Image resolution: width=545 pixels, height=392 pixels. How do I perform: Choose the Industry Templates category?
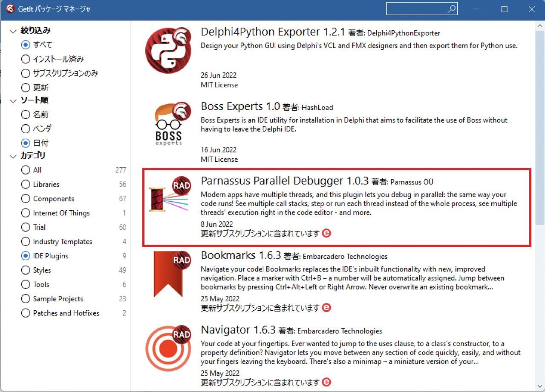tap(57, 242)
